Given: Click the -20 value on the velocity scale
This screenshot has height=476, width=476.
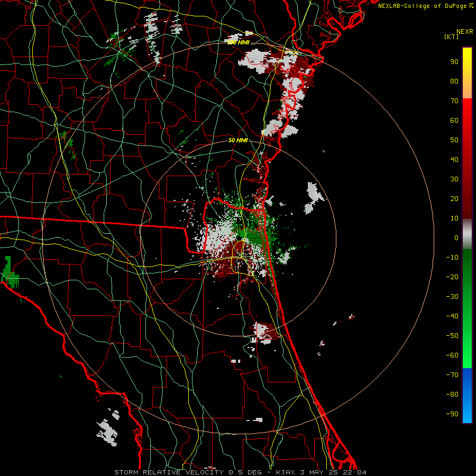Looking at the screenshot, I should point(452,277).
